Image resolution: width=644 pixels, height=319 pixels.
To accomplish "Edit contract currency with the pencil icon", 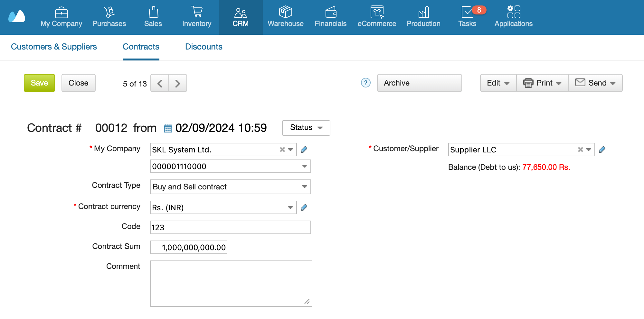I will tap(304, 207).
